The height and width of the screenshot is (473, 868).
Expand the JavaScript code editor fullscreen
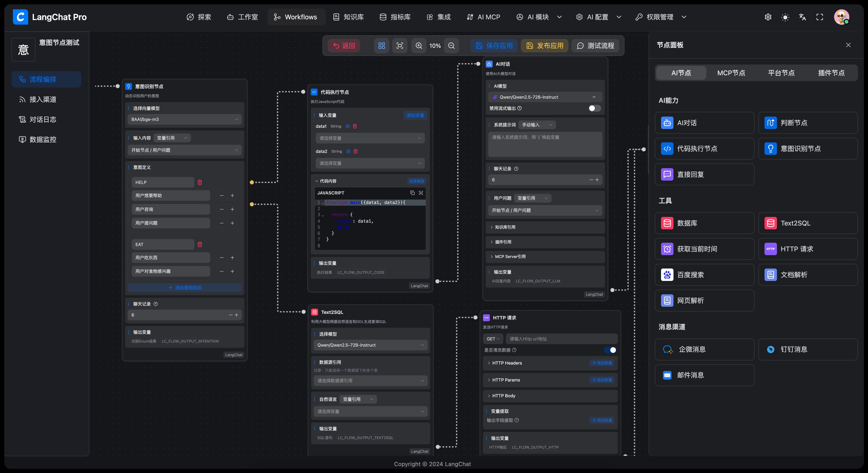(421, 193)
